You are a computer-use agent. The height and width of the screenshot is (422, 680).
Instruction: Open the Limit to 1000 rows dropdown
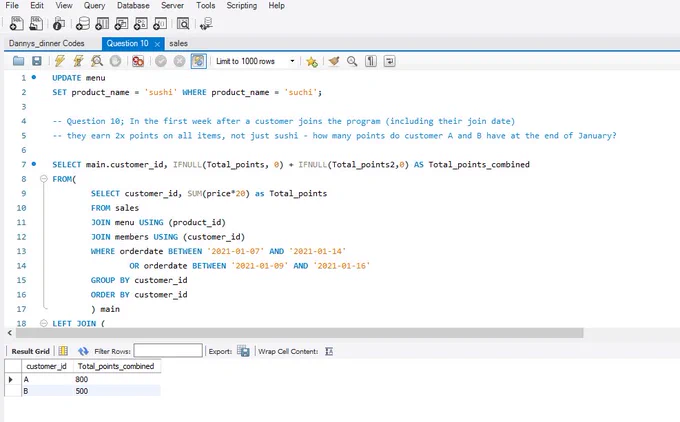click(x=255, y=61)
